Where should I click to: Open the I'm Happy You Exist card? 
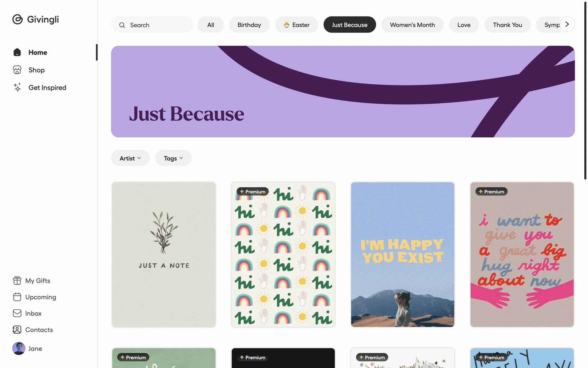tap(402, 255)
